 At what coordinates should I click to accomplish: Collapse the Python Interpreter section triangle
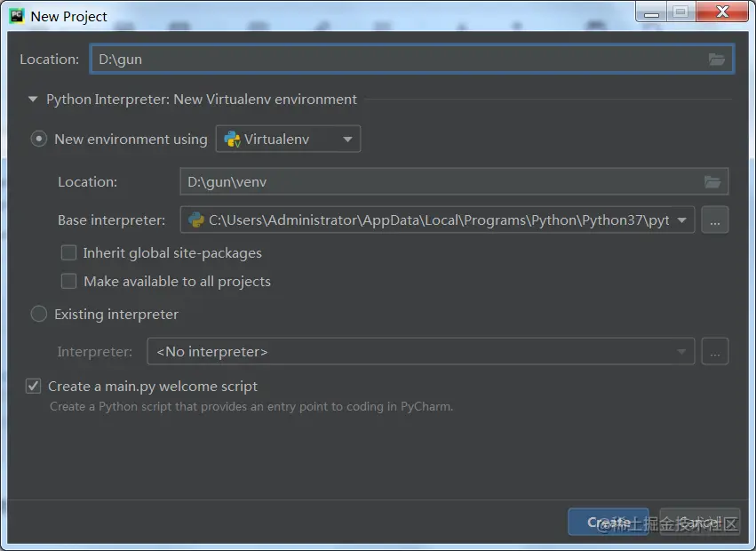[x=33, y=100]
